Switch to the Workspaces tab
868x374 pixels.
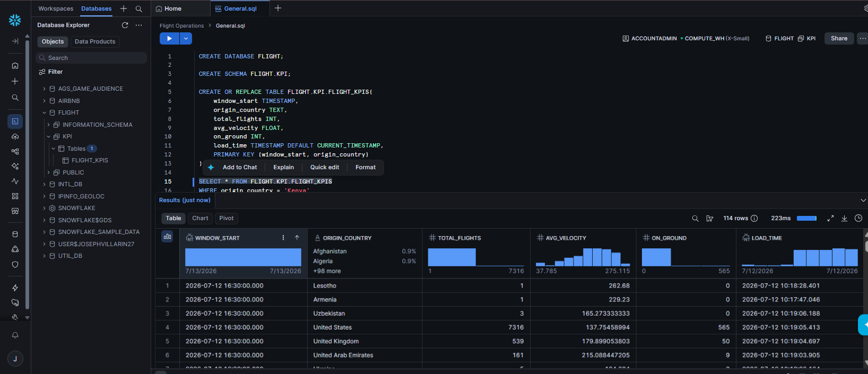pyautogui.click(x=56, y=8)
